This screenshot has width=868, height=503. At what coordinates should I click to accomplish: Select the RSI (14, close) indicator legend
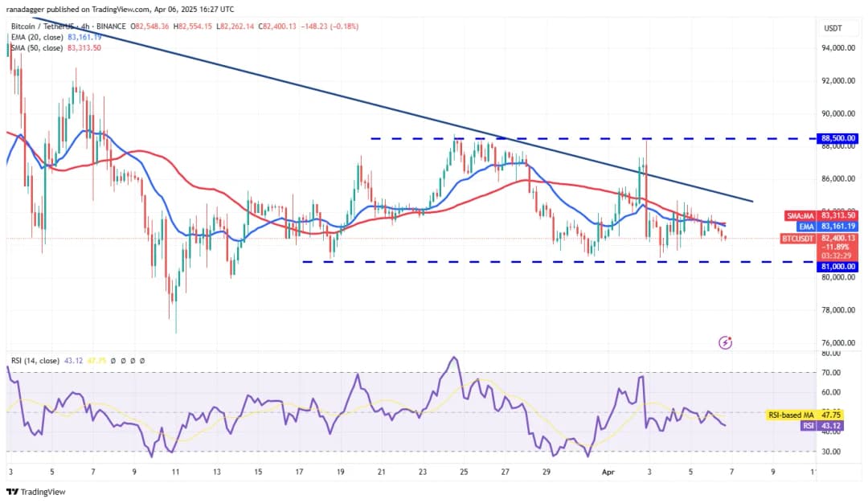coord(35,361)
